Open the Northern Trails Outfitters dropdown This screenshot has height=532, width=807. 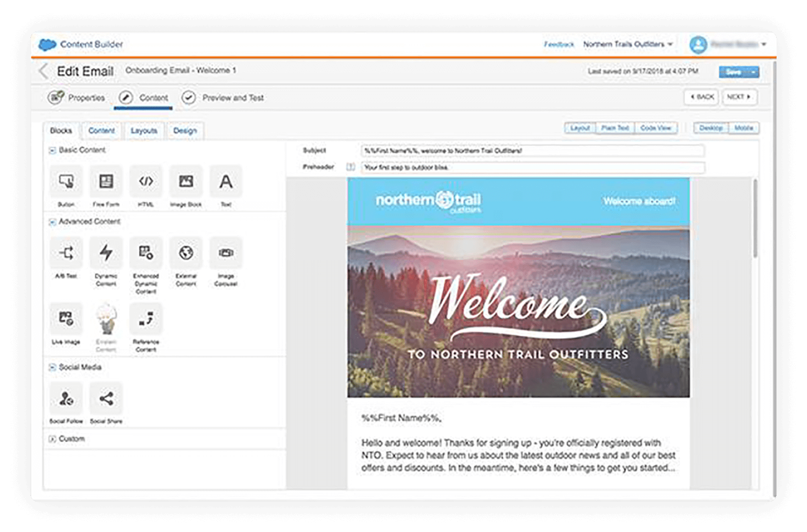[628, 45]
